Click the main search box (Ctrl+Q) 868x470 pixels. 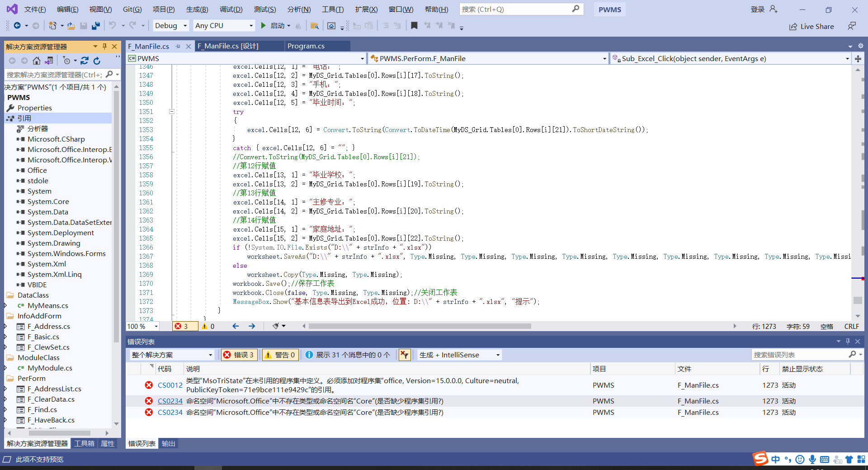(521, 9)
